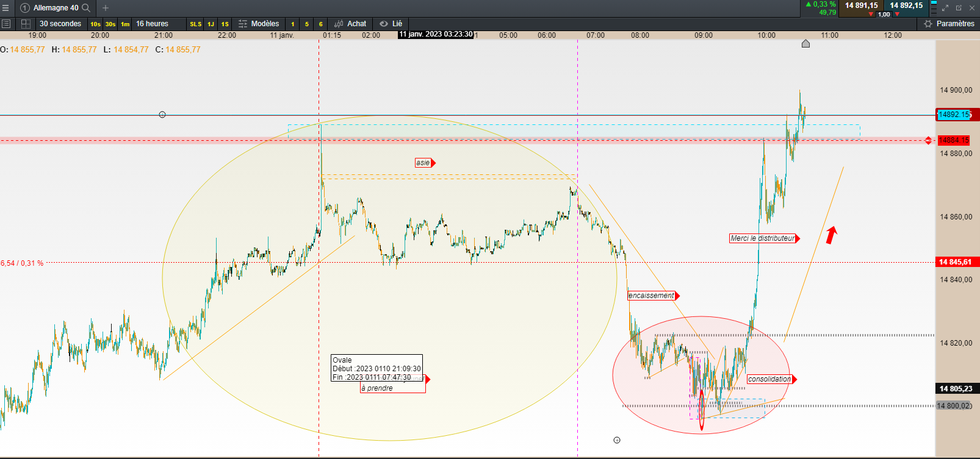
Task: Click the red alert diamond marker
Action: coord(928,141)
